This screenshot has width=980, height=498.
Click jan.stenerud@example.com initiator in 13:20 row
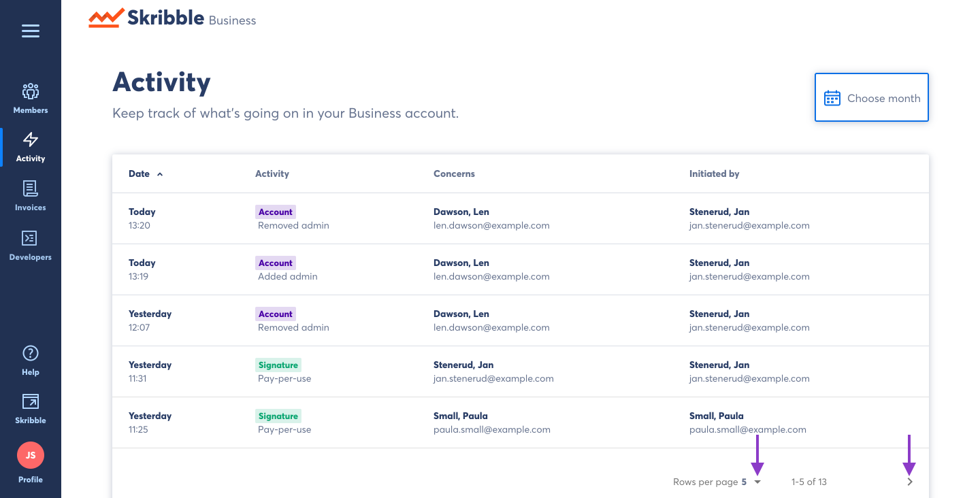pyautogui.click(x=749, y=225)
